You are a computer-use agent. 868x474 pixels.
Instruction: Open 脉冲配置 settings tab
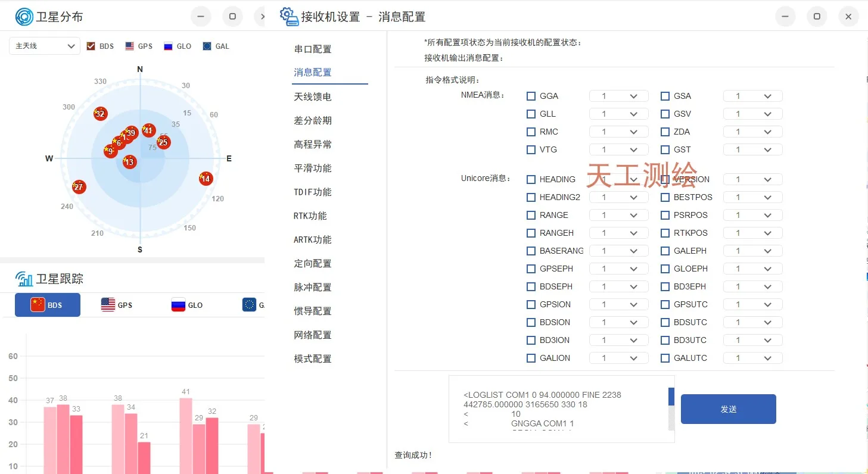point(313,287)
